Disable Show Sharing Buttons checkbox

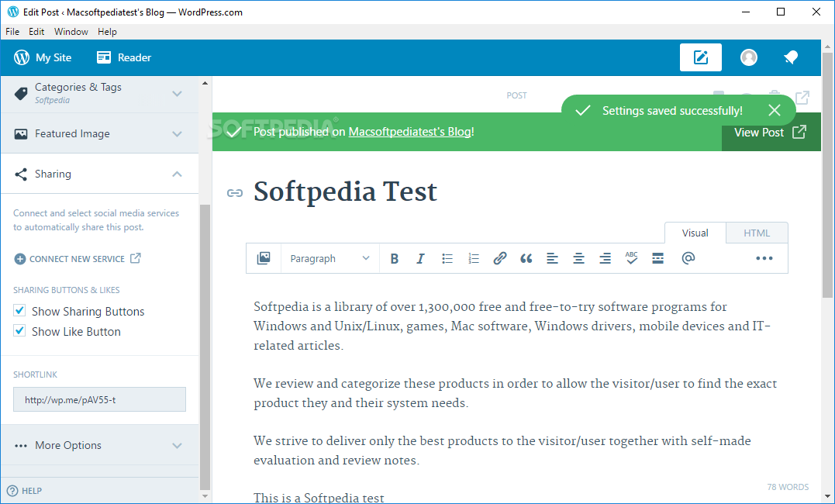19,311
